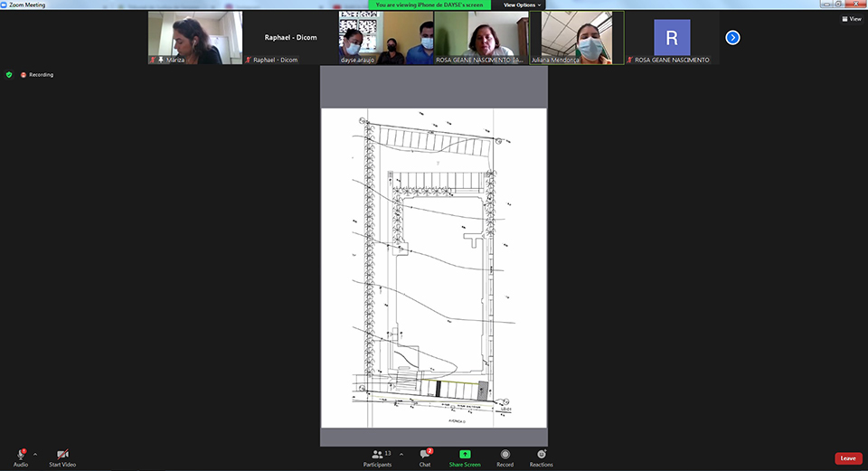Open the Reactions menu

pyautogui.click(x=541, y=455)
